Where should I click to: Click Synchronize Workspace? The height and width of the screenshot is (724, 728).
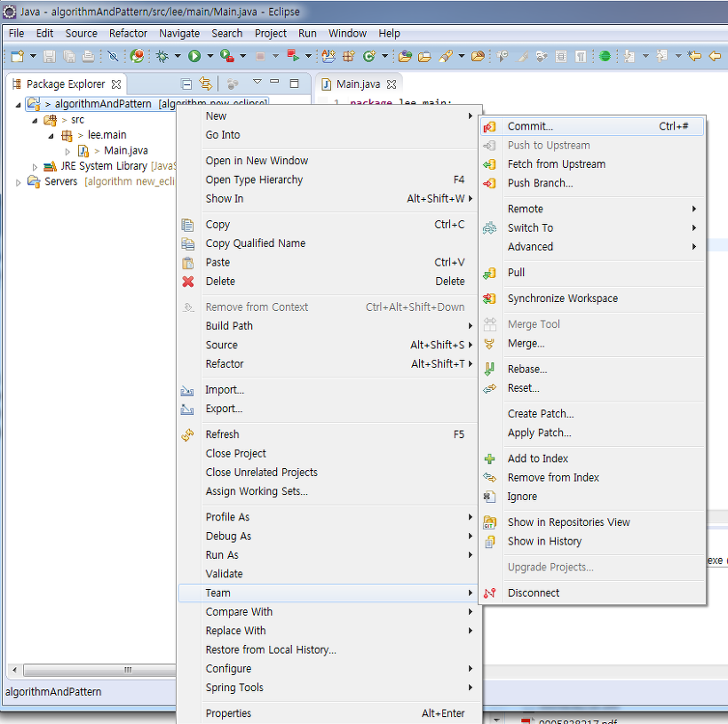click(x=591, y=298)
